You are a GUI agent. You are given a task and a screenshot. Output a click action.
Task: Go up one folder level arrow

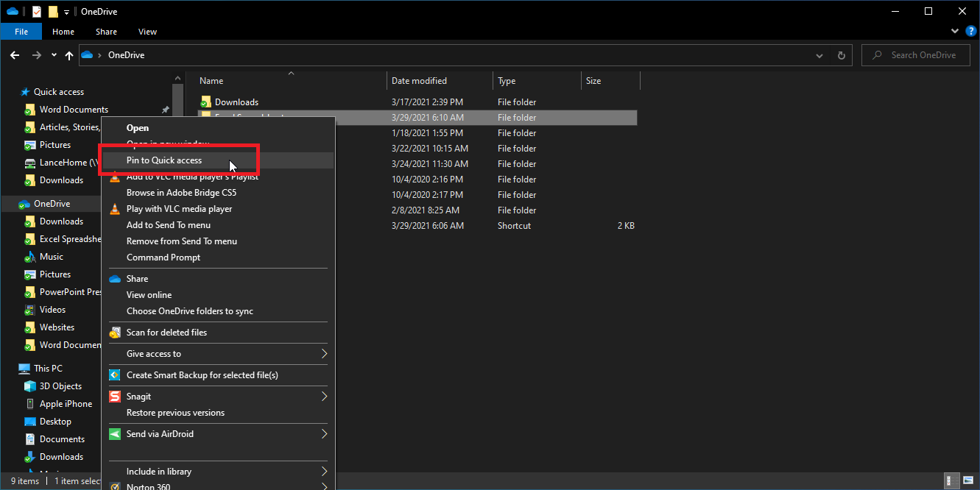[69, 55]
